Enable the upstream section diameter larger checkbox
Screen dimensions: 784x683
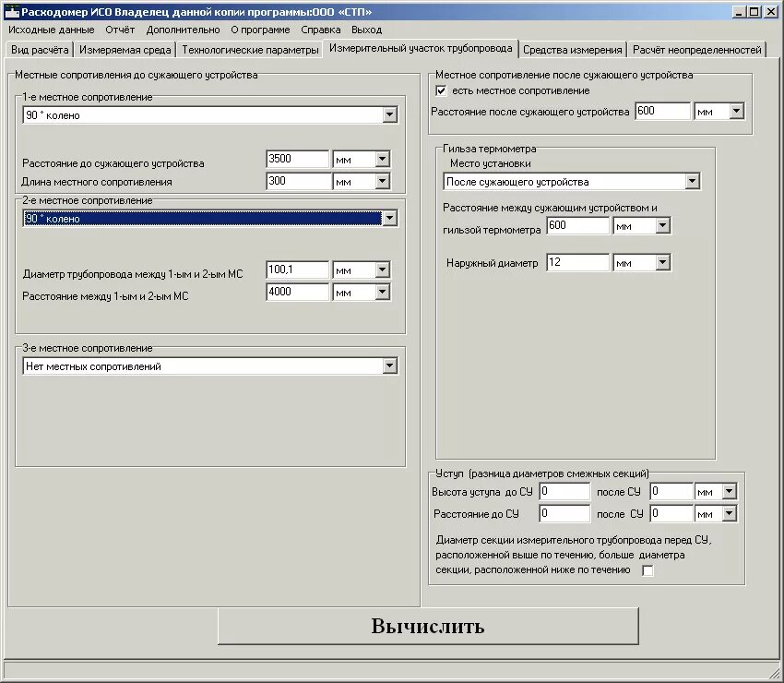tap(647, 570)
